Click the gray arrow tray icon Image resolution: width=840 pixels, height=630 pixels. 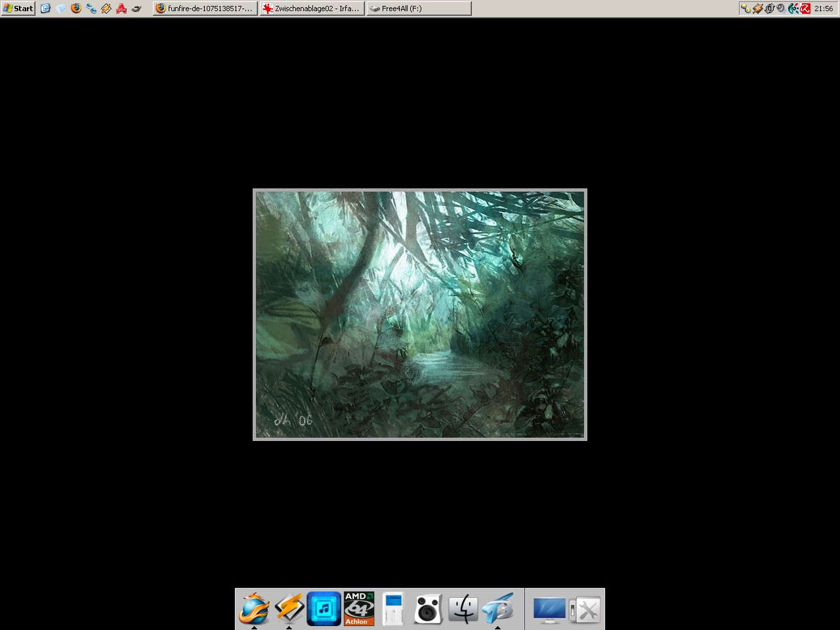point(770,9)
